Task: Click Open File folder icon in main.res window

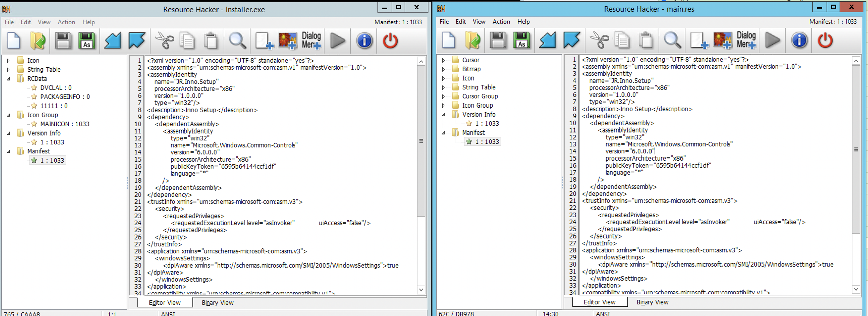Action: [473, 40]
